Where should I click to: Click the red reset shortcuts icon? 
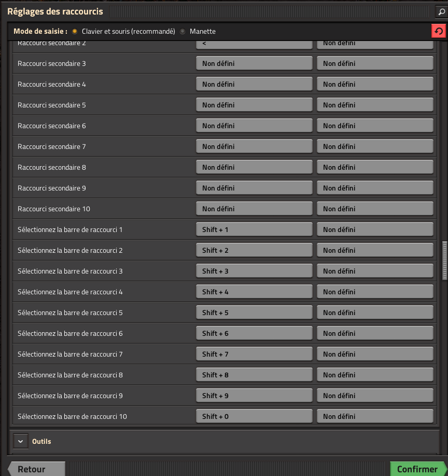(439, 31)
